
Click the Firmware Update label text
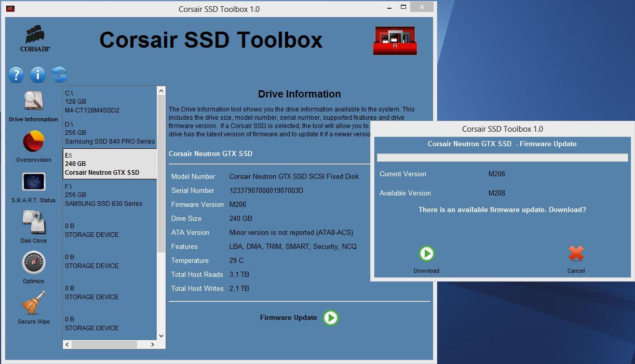click(288, 317)
